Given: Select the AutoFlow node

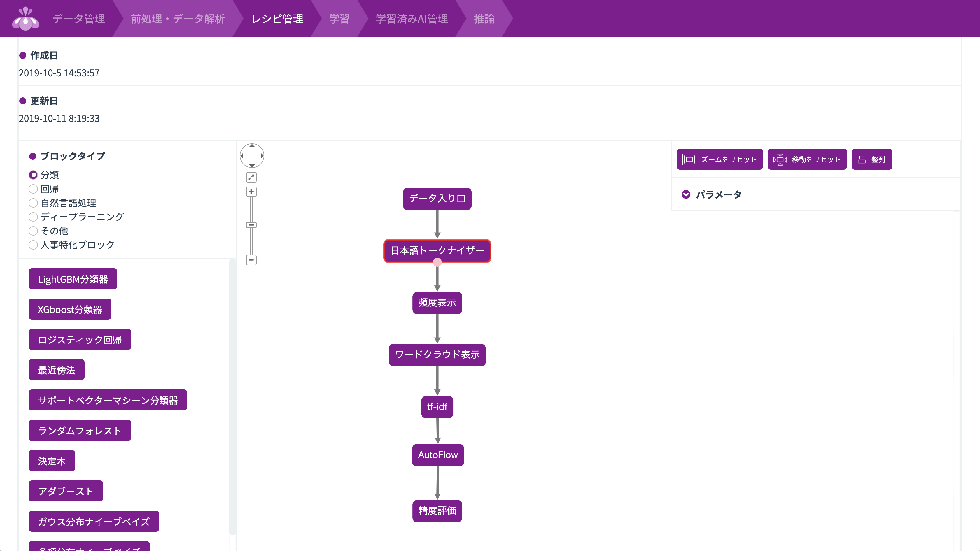Looking at the screenshot, I should (x=438, y=455).
